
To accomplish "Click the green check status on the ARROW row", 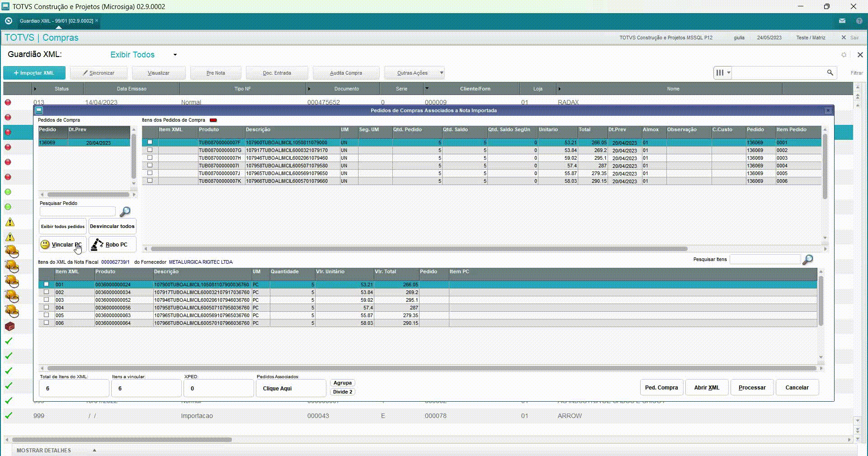I will (8, 415).
